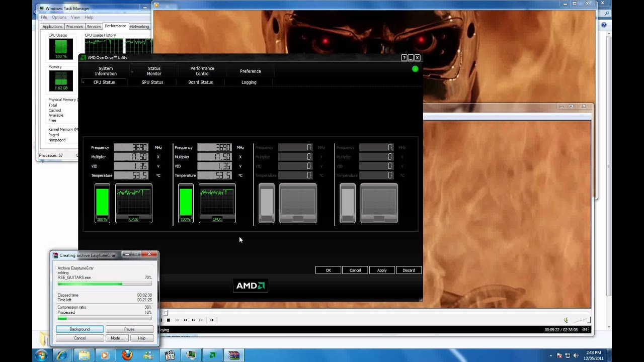644x362 pixels.
Task: Click the frame step button in the media player
Action: coord(212,320)
